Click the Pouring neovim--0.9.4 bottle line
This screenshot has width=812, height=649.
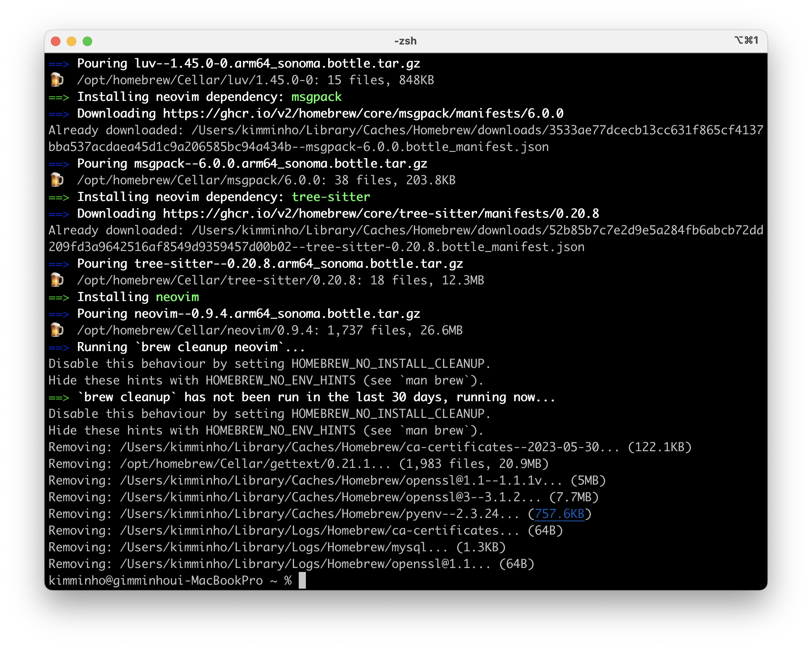pyautogui.click(x=234, y=314)
